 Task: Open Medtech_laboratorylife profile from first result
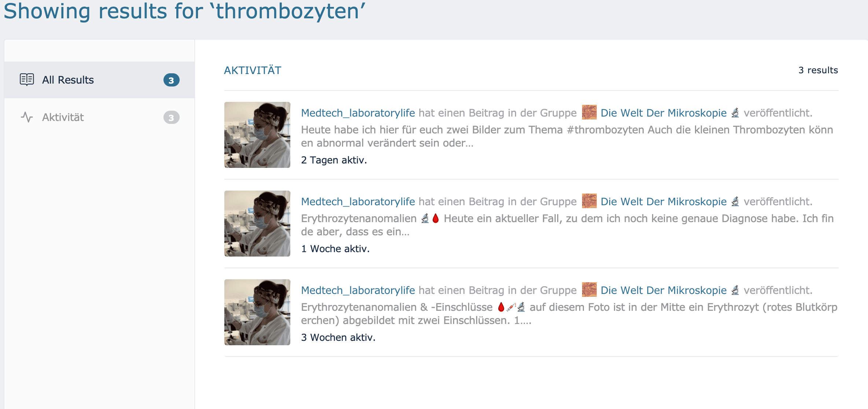(x=358, y=113)
